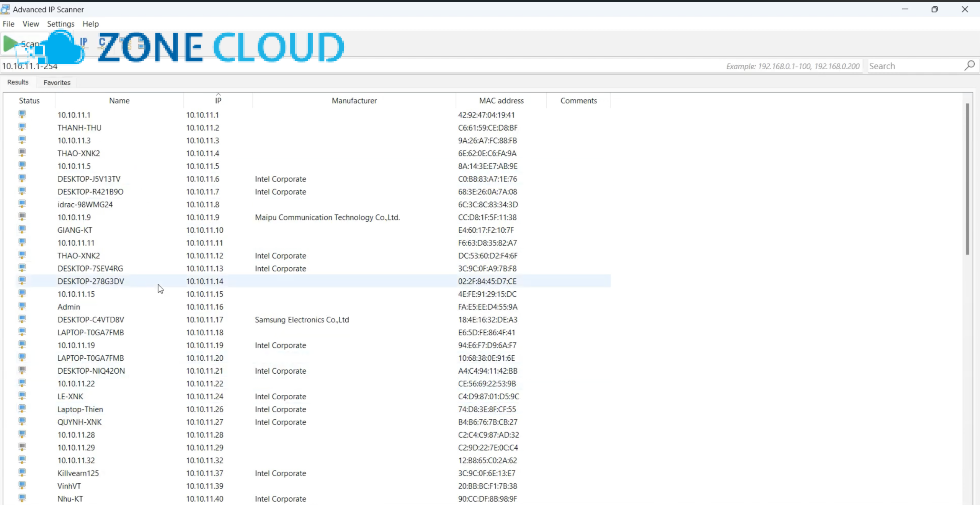Click the computer icon beside Admin
The width and height of the screenshot is (980, 505).
(22, 306)
